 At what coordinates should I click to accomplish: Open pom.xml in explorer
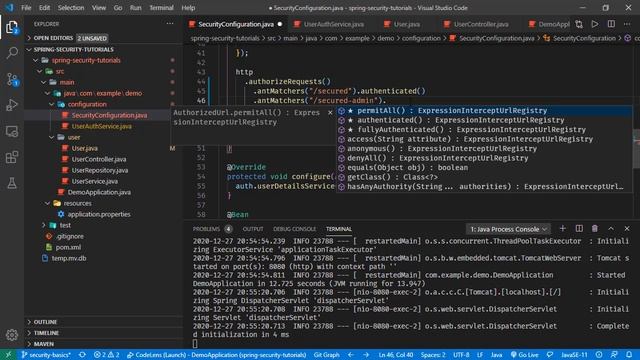coord(68,247)
